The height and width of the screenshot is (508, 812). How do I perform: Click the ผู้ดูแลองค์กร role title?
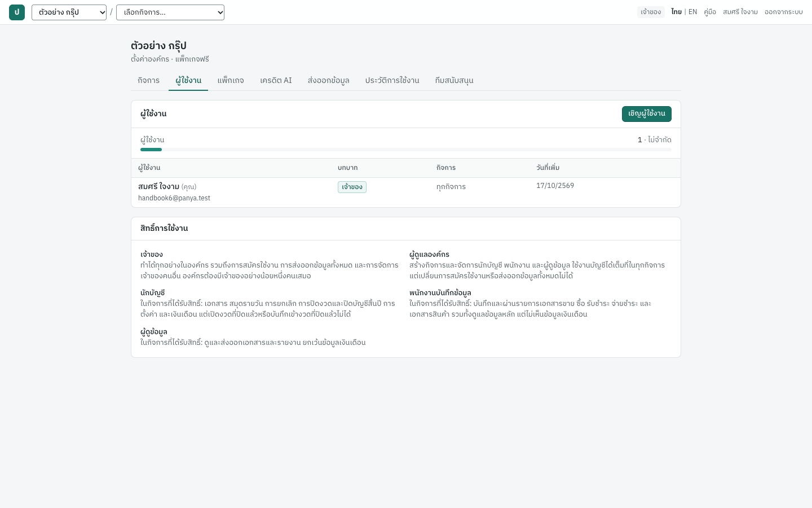[x=429, y=255]
